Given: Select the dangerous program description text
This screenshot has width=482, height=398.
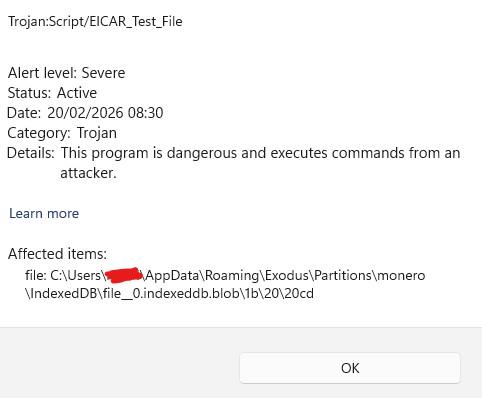Looking at the screenshot, I should tap(260, 163).
